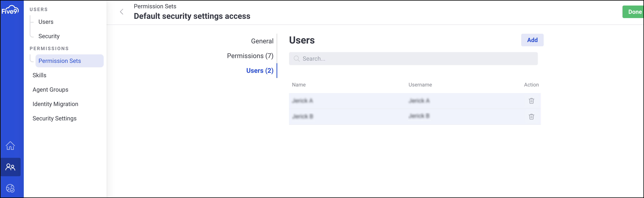Click the USERS section label in the sidebar
644x198 pixels.
coord(39,9)
